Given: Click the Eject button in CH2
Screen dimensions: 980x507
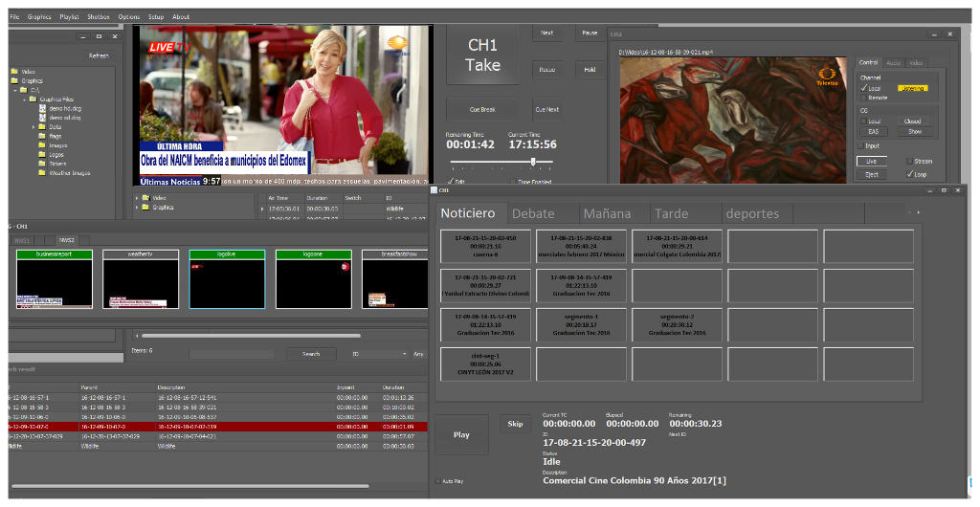Looking at the screenshot, I should tap(871, 175).
